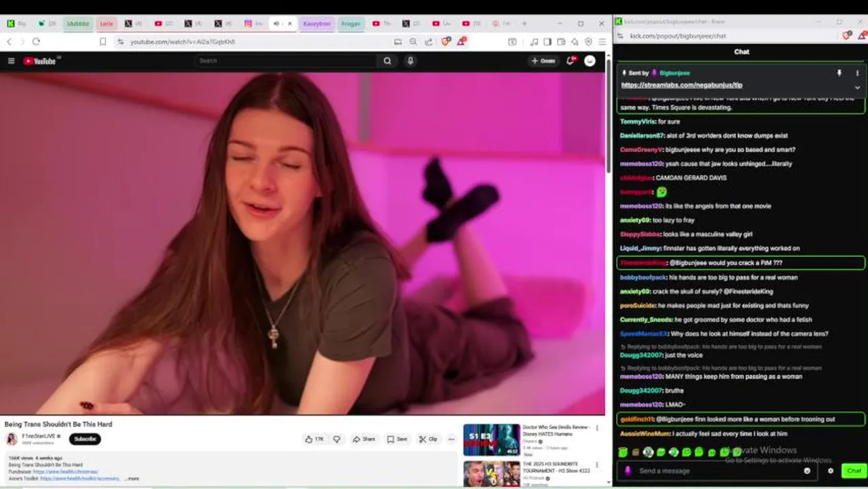Click the video player to pause
Viewport: 868px width, 489px height.
302,243
